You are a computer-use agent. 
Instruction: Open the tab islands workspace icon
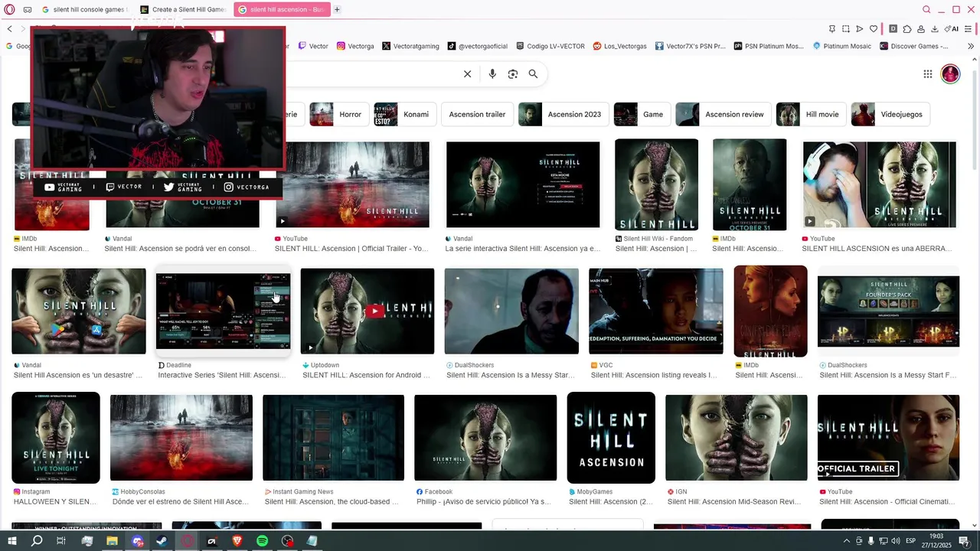tap(28, 10)
